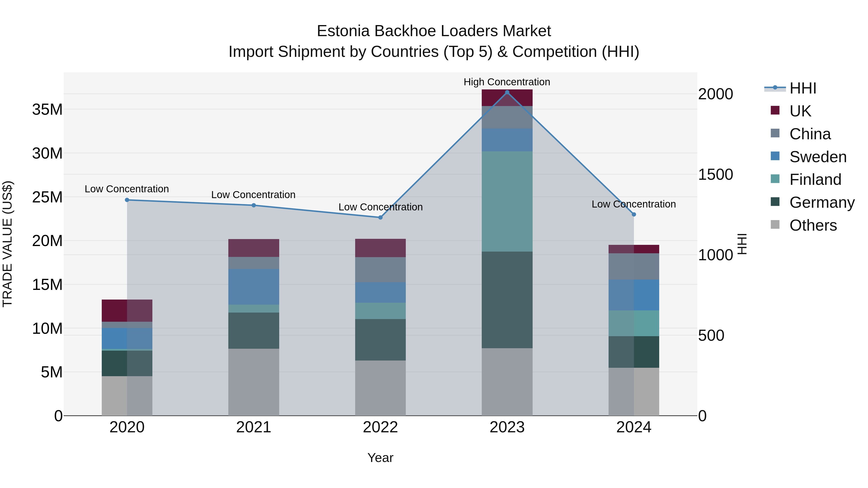Click the 2024 Others bar segment
The image size is (868, 488).
[x=634, y=392]
